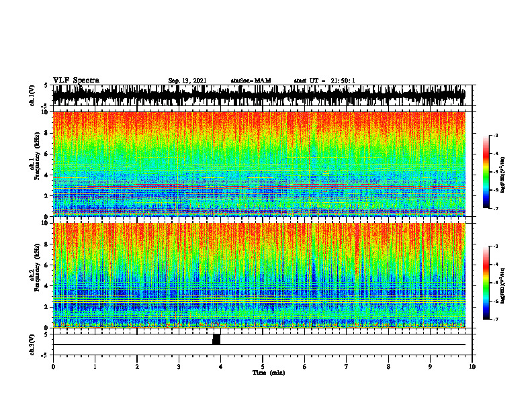532x411 pixels.
Task: Click the time axis tick label "7"
Action: click(347, 367)
